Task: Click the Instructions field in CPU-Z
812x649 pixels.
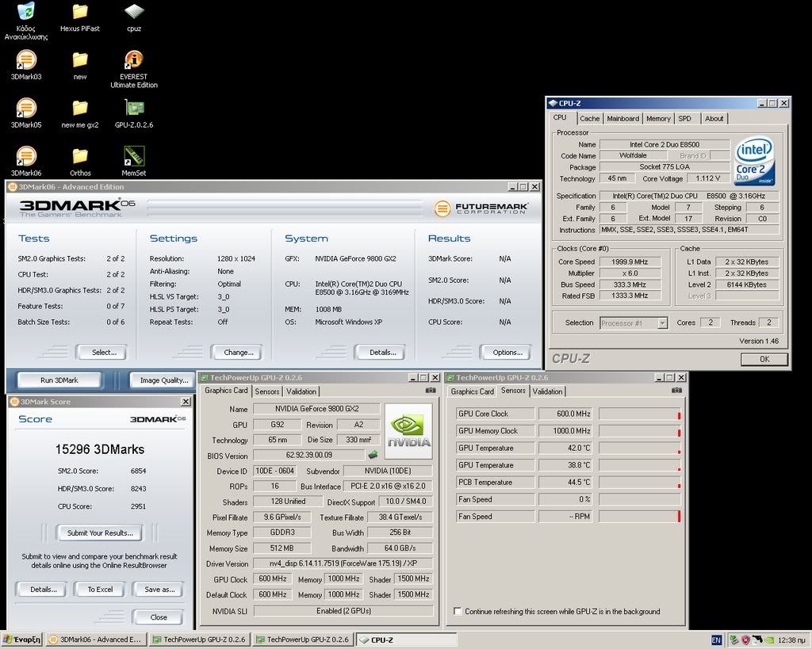Action: coord(689,230)
